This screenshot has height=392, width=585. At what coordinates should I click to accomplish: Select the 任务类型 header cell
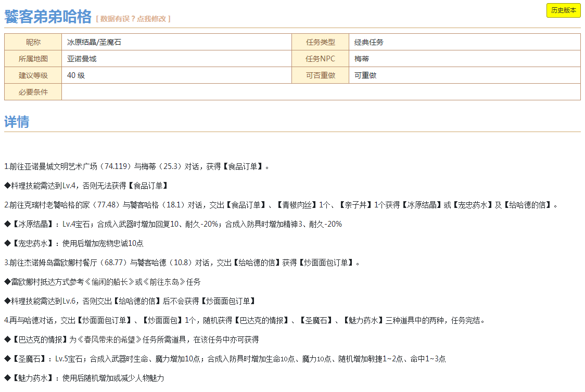(320, 42)
